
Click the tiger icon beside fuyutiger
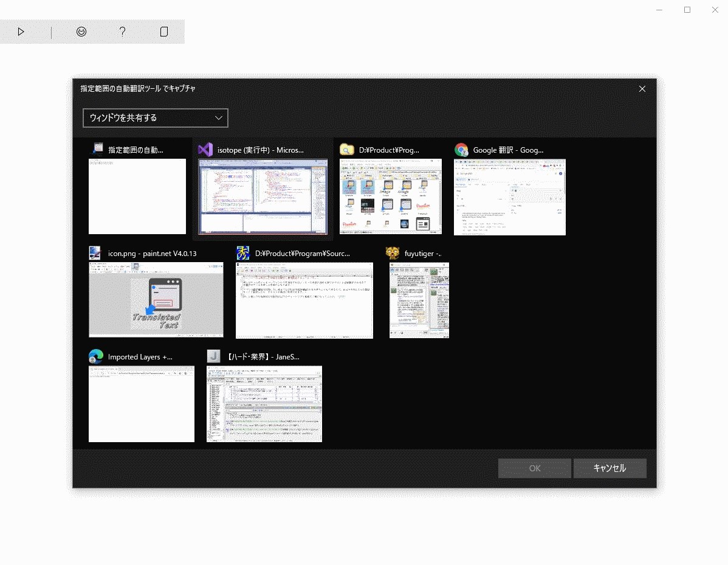(x=393, y=253)
